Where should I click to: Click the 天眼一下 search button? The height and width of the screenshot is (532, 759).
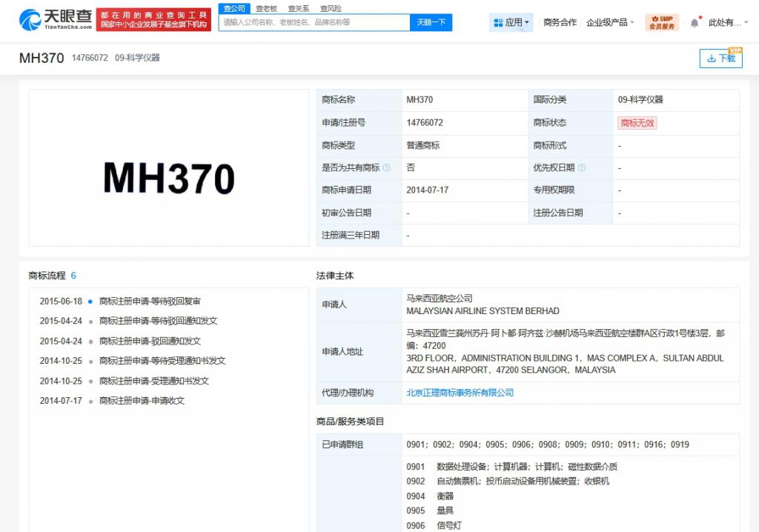431,23
